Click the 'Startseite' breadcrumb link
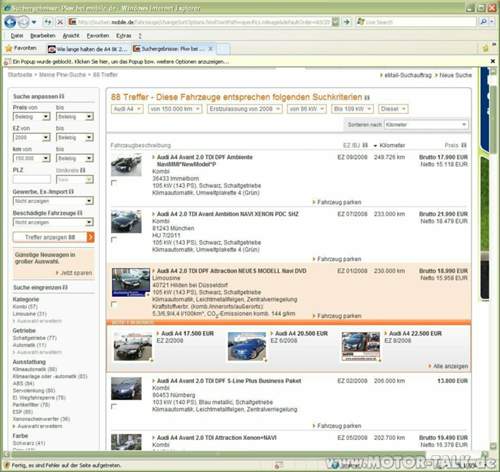The height and width of the screenshot is (472, 500). (20, 75)
